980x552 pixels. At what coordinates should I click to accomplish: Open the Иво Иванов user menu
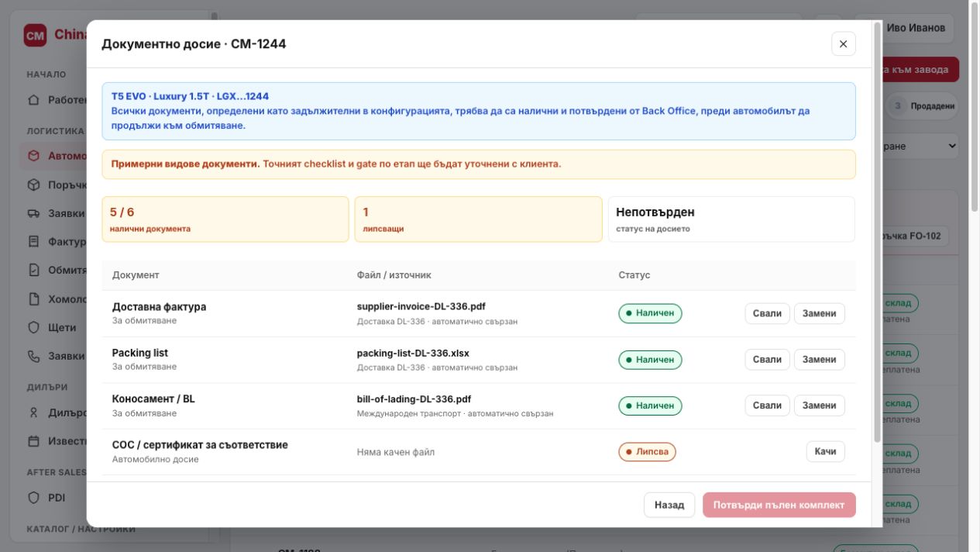coord(914,28)
